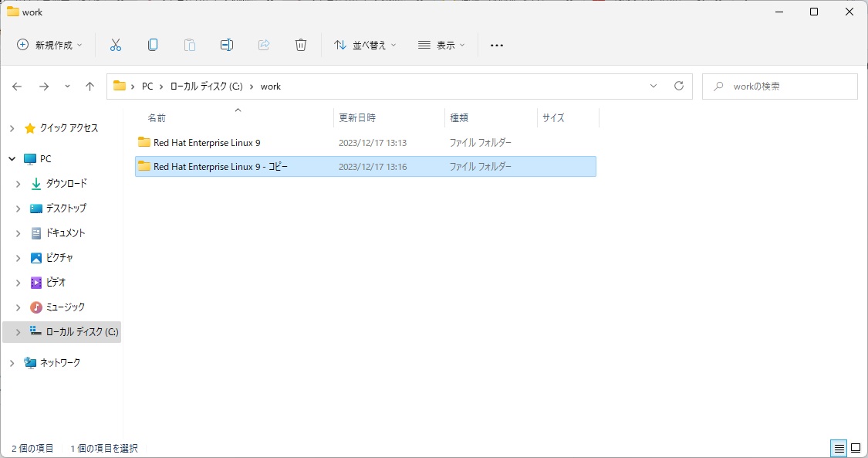Sort by 名前 column header
Image resolution: width=868 pixels, height=458 pixels.
coord(157,117)
